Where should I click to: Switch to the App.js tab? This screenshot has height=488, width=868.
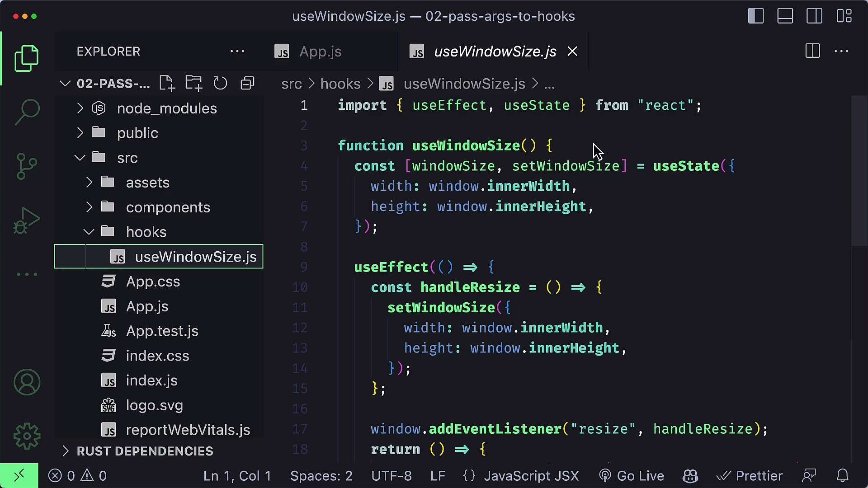tap(320, 51)
